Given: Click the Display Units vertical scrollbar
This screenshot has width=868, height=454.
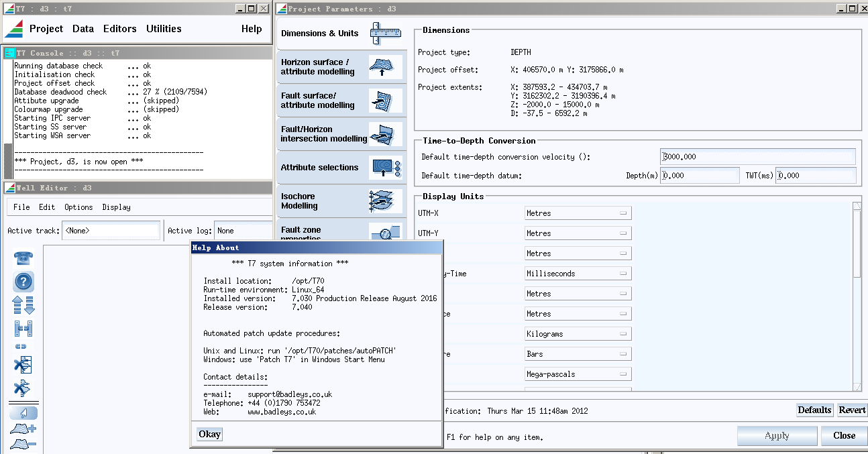Looking at the screenshot, I should coord(857,297).
